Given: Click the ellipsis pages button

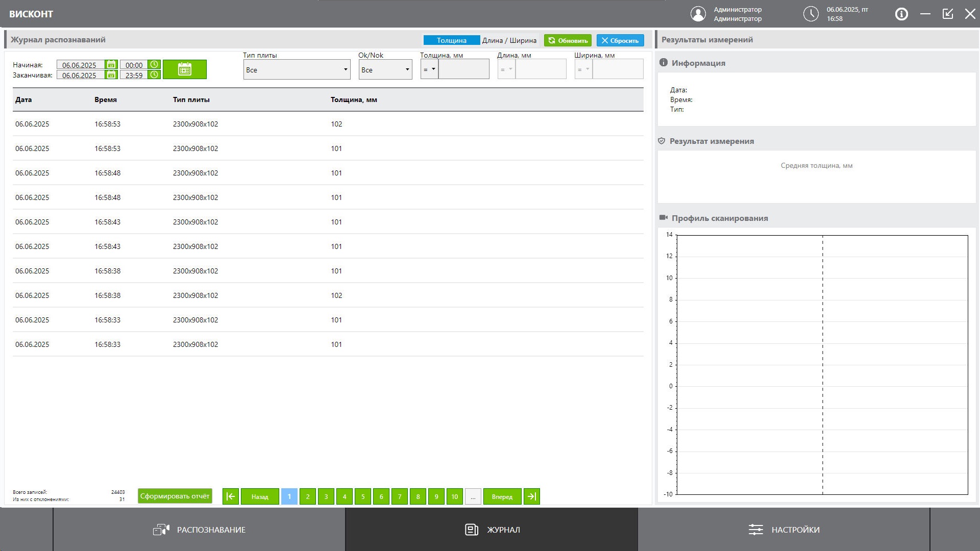Looking at the screenshot, I should [x=473, y=496].
